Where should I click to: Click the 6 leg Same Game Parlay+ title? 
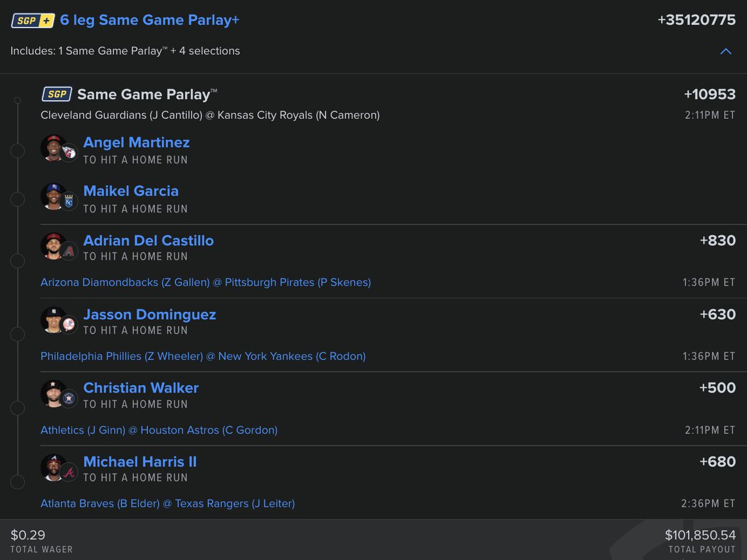click(x=150, y=21)
